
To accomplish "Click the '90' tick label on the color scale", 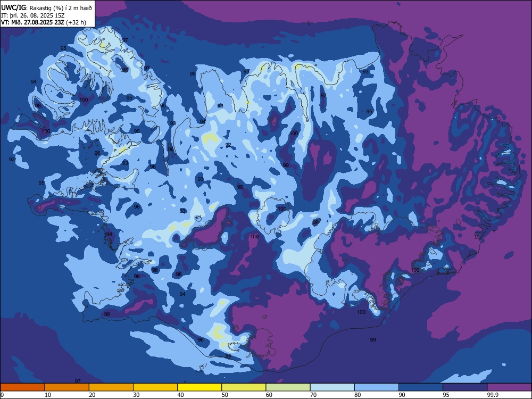I will [402, 395].
